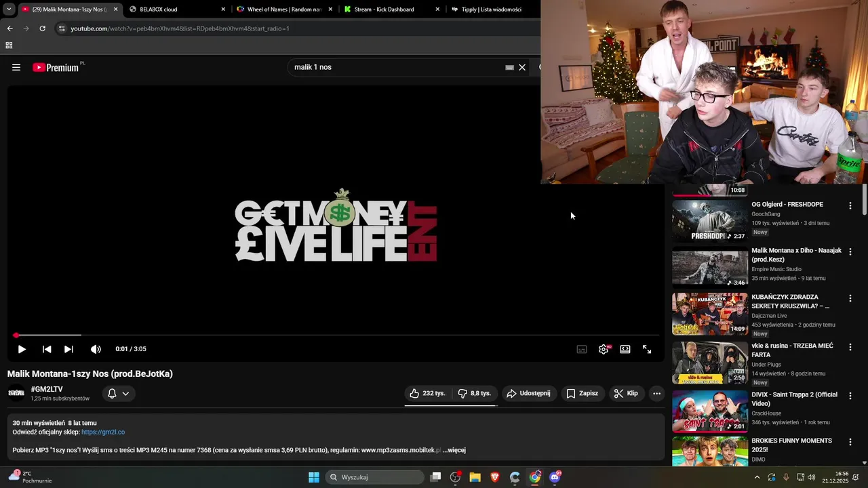Dislike the video (8,8 tys.)

click(x=474, y=393)
